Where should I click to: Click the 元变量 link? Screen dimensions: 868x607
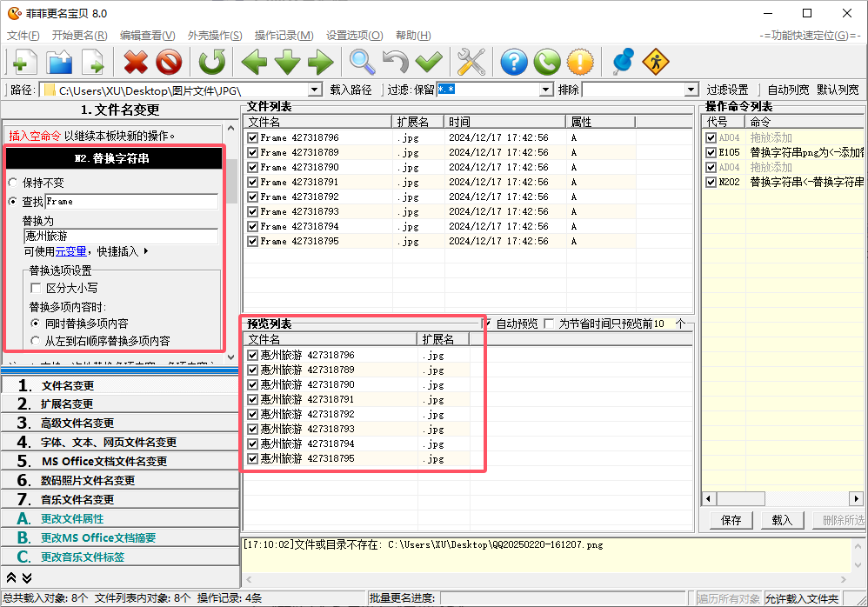pos(70,251)
